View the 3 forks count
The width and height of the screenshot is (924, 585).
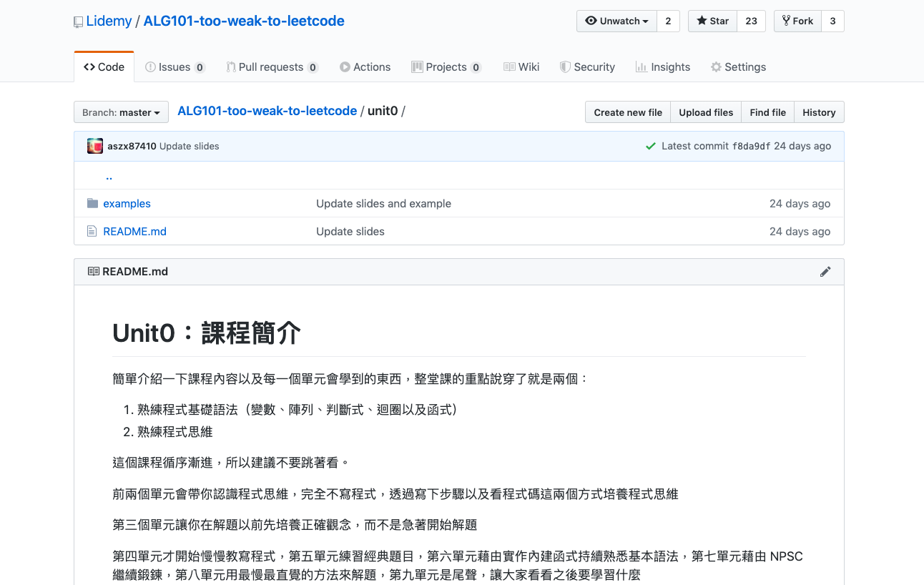(832, 21)
